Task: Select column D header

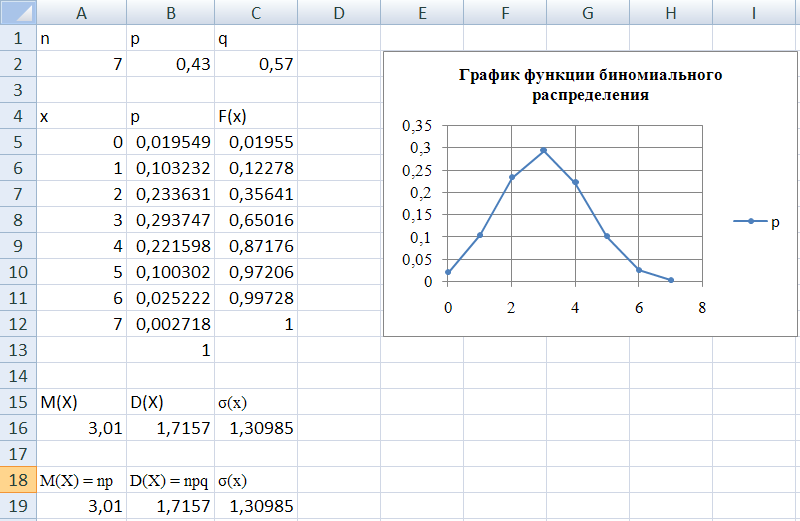Action: tap(339, 12)
